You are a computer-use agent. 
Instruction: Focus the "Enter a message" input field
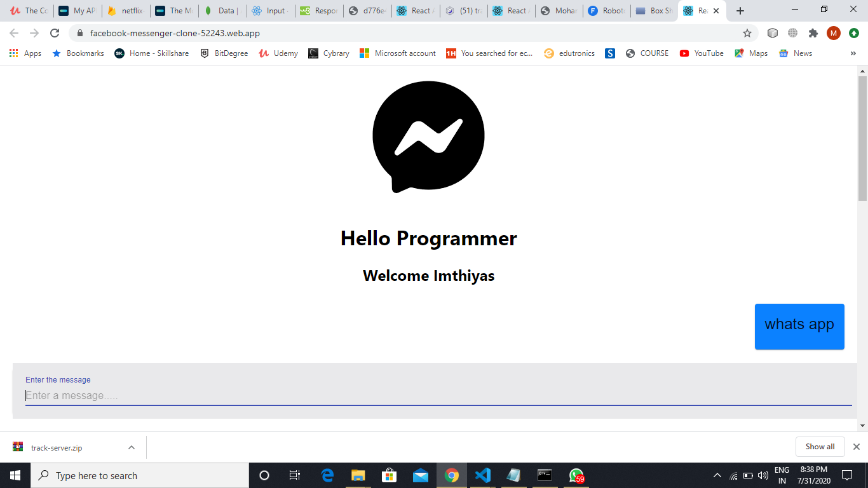tap(438, 395)
